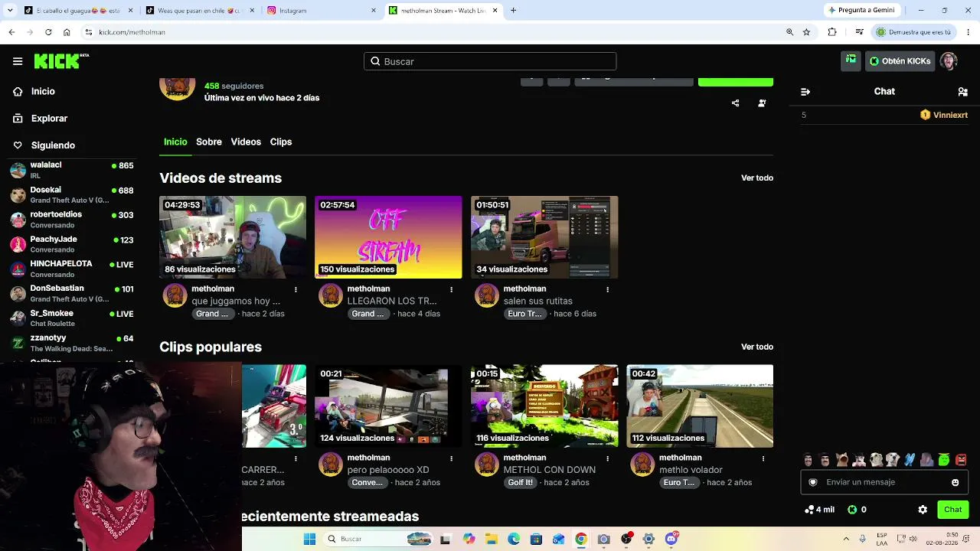Screen dimensions: 980x551
Task: Click the Obtén KICKs button
Action: tap(900, 61)
